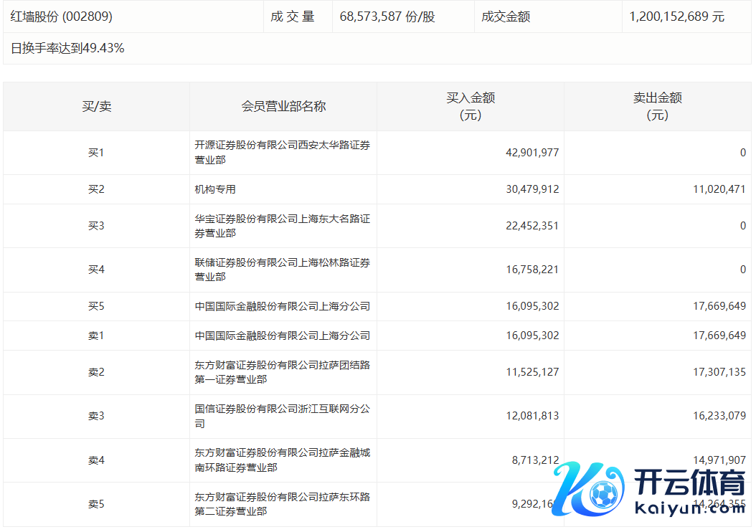Select the turnover value 1,200,152,689 元

pos(676,16)
